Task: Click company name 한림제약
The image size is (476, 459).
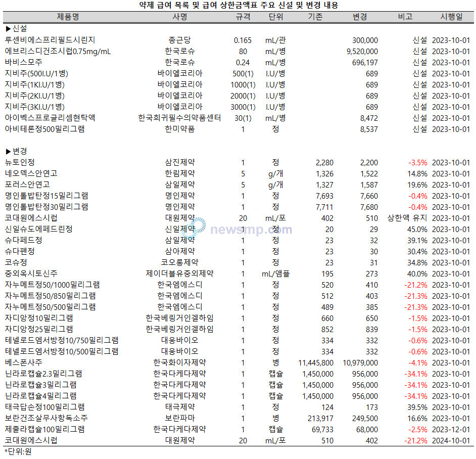Action: [x=180, y=173]
